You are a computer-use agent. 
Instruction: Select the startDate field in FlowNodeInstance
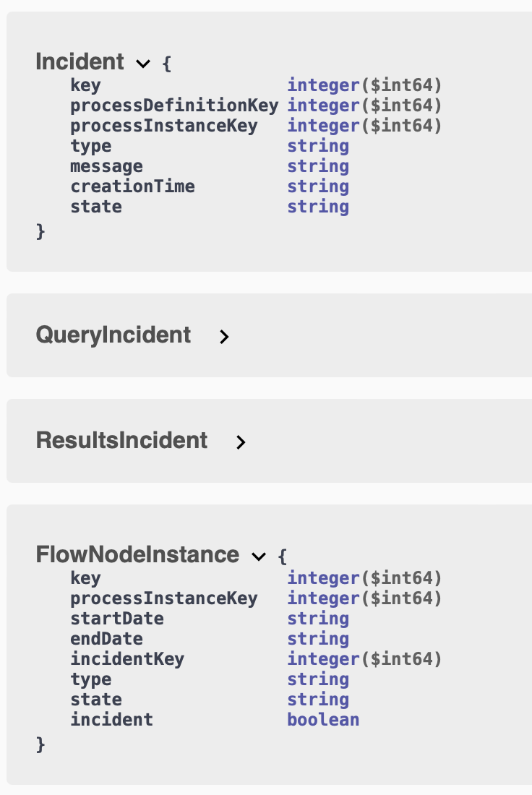tap(116, 618)
